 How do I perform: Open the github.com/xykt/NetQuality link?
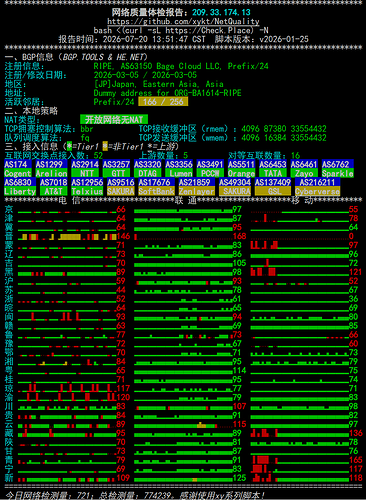point(183,21)
